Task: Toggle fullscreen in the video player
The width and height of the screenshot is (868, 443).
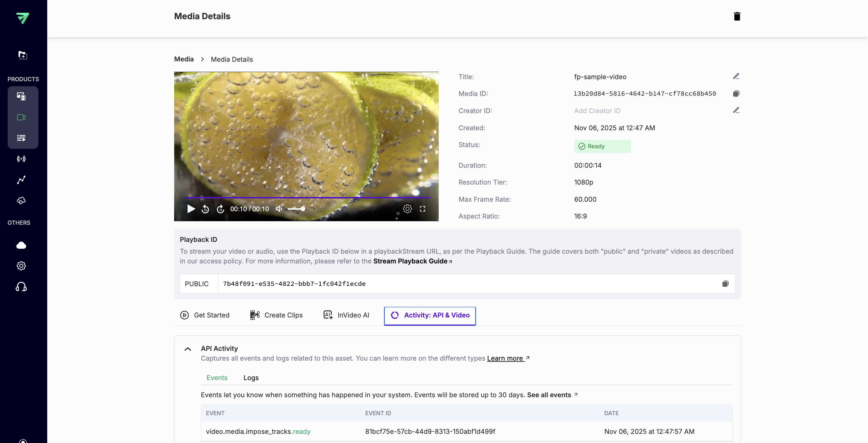Action: (422, 209)
